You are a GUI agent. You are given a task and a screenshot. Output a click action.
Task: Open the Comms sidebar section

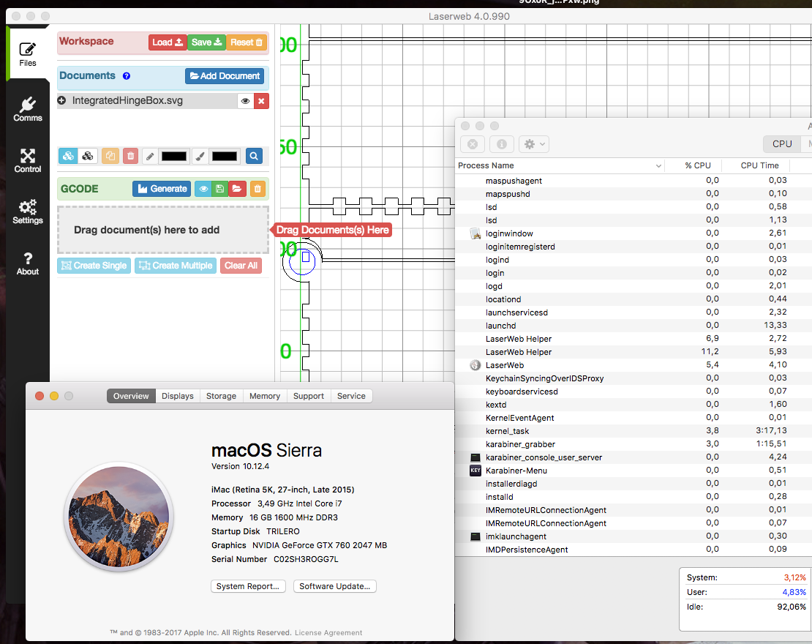tap(28, 109)
